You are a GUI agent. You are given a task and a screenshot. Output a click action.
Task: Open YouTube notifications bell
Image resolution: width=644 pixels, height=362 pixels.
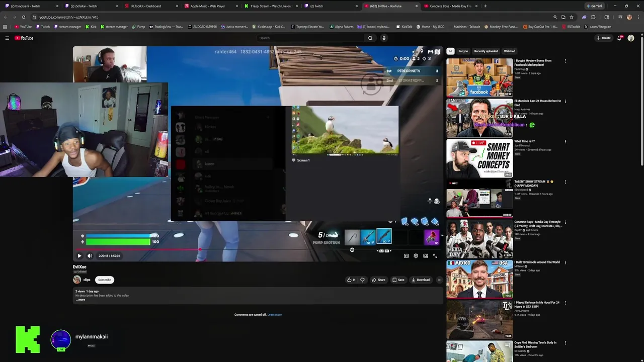tap(620, 38)
